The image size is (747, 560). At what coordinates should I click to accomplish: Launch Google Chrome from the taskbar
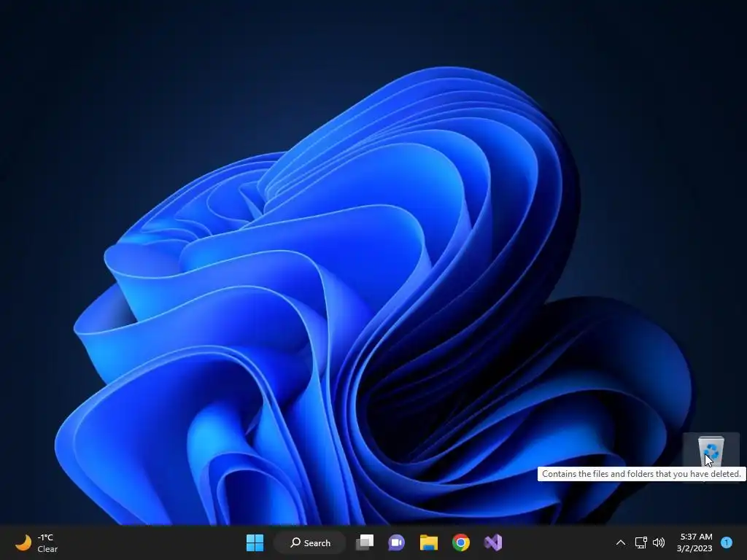461,542
